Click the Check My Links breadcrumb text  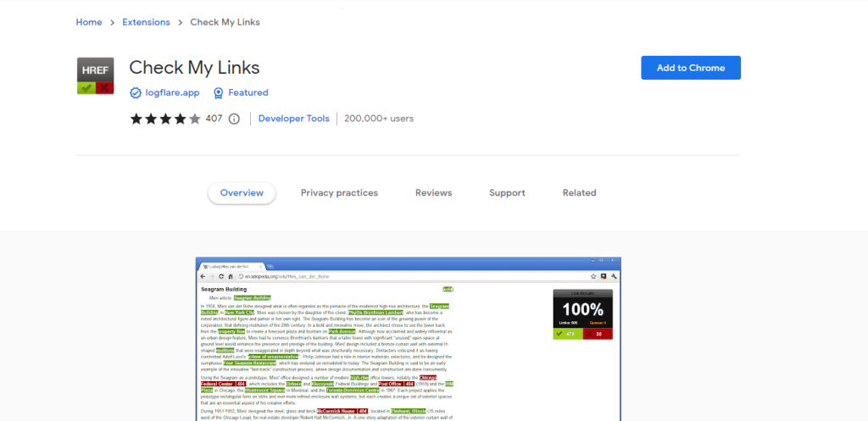click(225, 22)
